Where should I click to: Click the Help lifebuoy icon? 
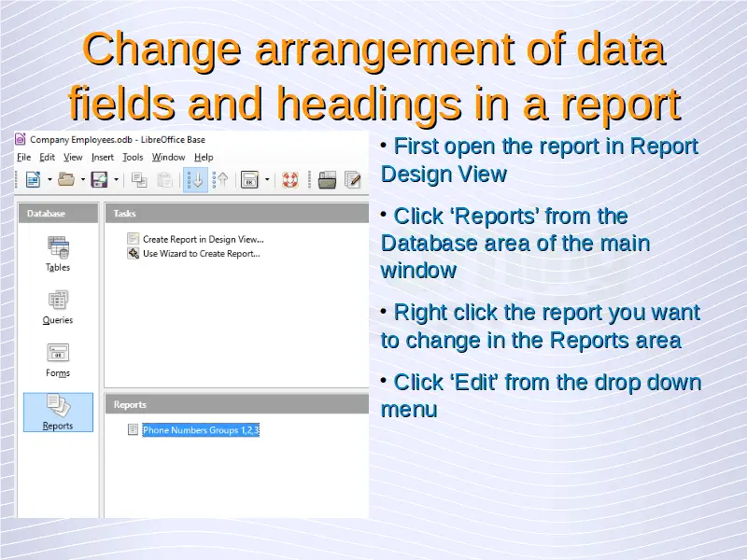[290, 180]
